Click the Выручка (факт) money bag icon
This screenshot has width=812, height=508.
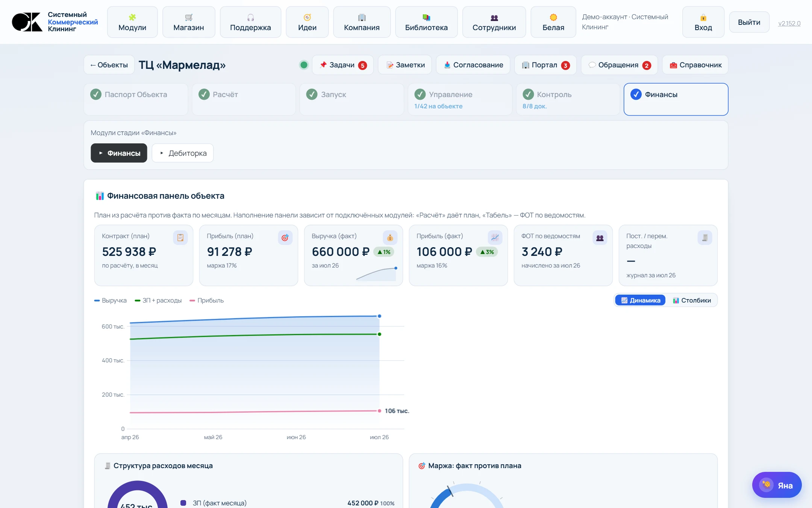click(x=390, y=237)
